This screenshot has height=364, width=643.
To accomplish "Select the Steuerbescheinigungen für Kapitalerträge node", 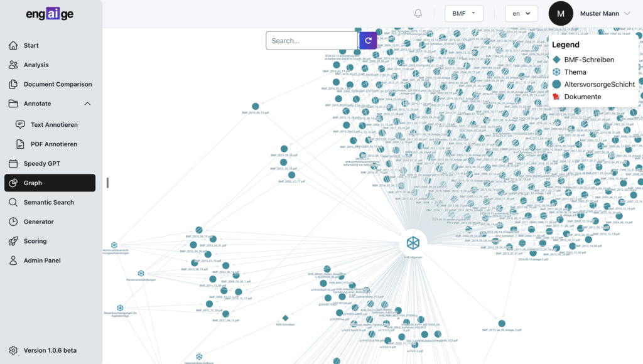I will (120, 308).
